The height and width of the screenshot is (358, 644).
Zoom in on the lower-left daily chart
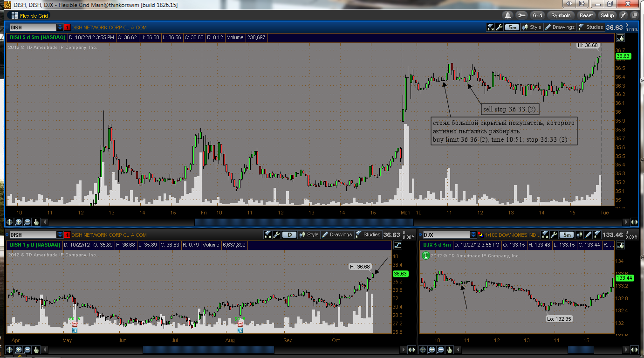pyautogui.click(x=19, y=349)
